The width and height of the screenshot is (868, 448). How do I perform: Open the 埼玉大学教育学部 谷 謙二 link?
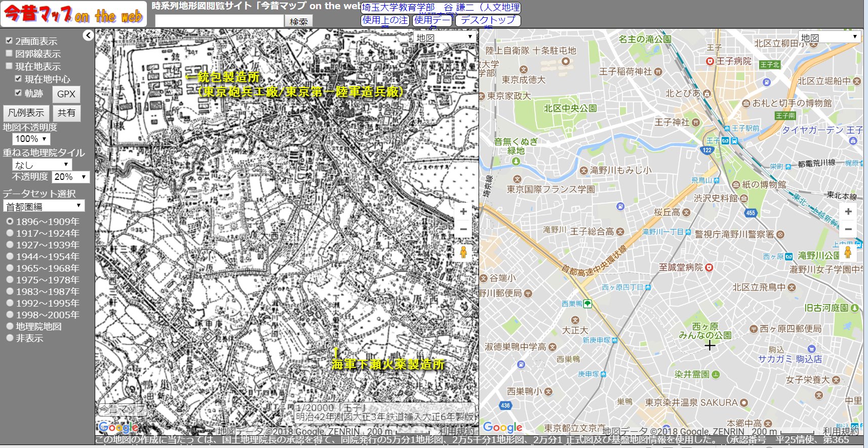(441, 8)
